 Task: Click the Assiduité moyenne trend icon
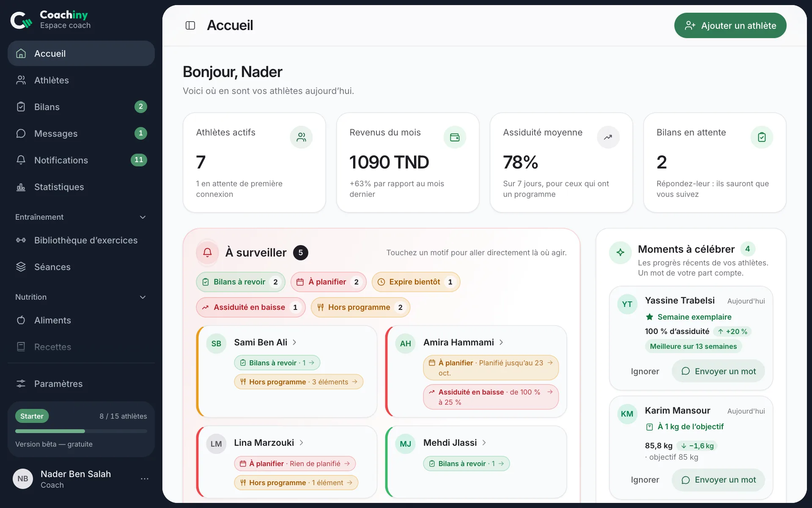tap(608, 137)
